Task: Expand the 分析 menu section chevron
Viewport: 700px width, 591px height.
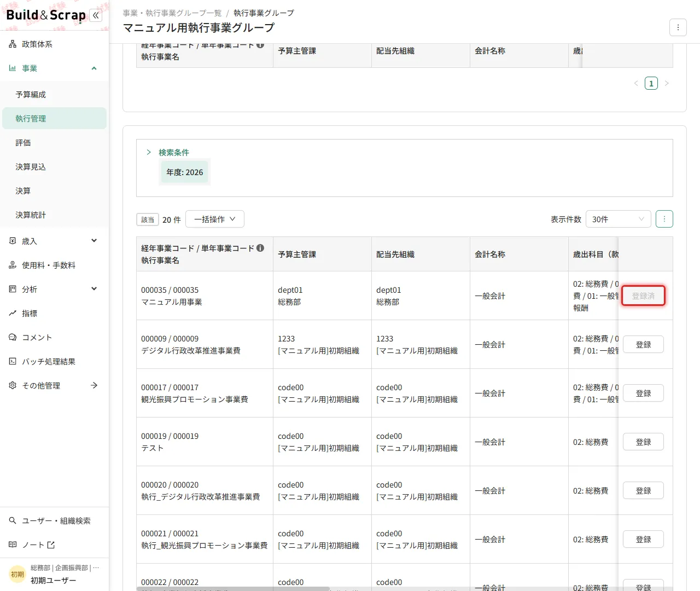Action: [94, 289]
